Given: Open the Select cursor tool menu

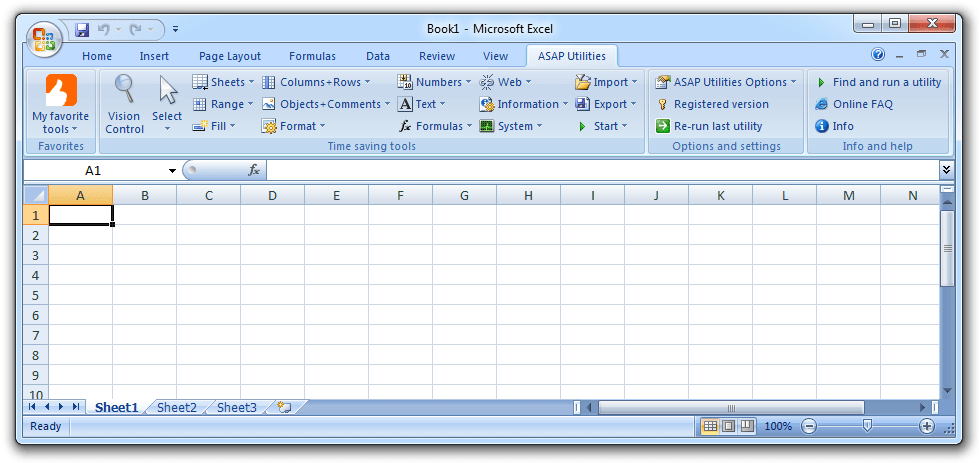Looking at the screenshot, I should tap(167, 105).
